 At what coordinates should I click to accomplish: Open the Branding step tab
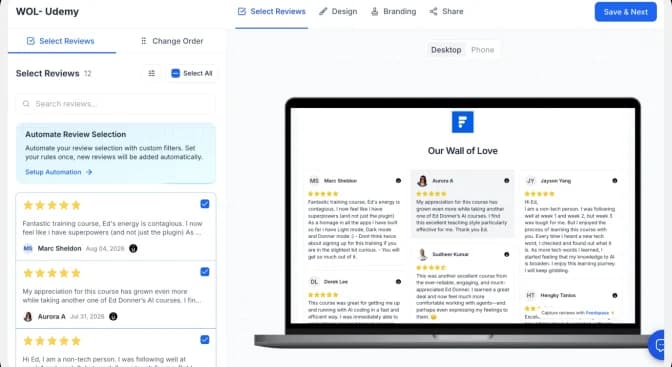pyautogui.click(x=393, y=12)
